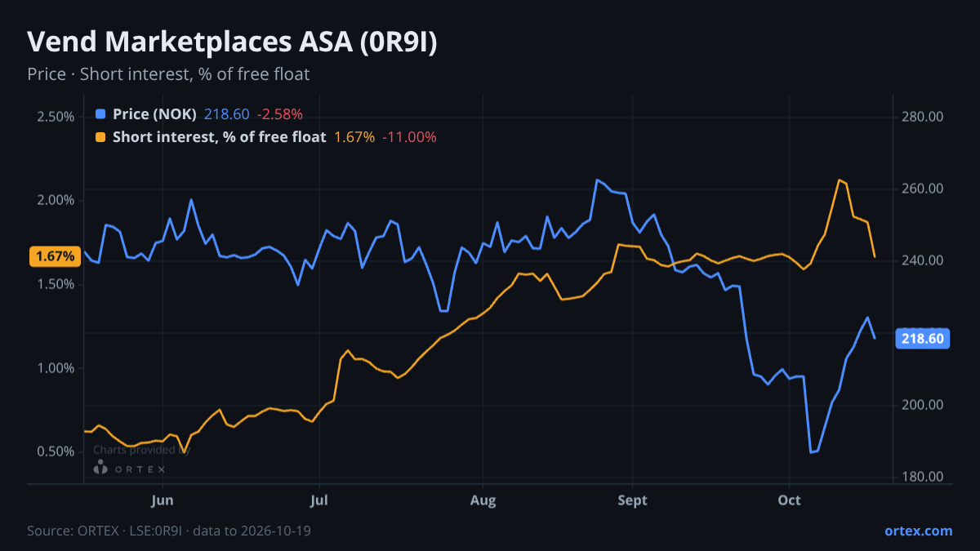Click the Aug axis label
This screenshot has width=980, height=551.
point(483,500)
